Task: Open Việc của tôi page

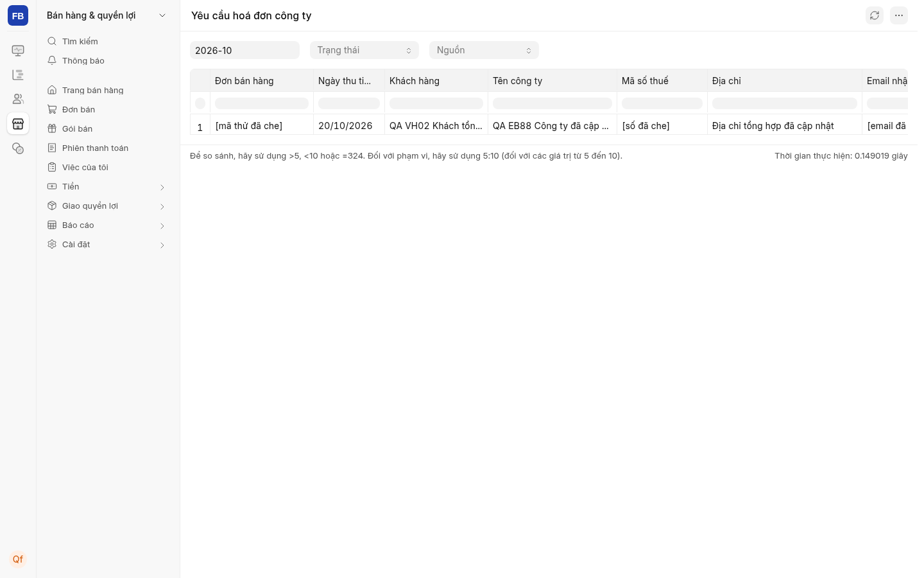Action: (108, 167)
